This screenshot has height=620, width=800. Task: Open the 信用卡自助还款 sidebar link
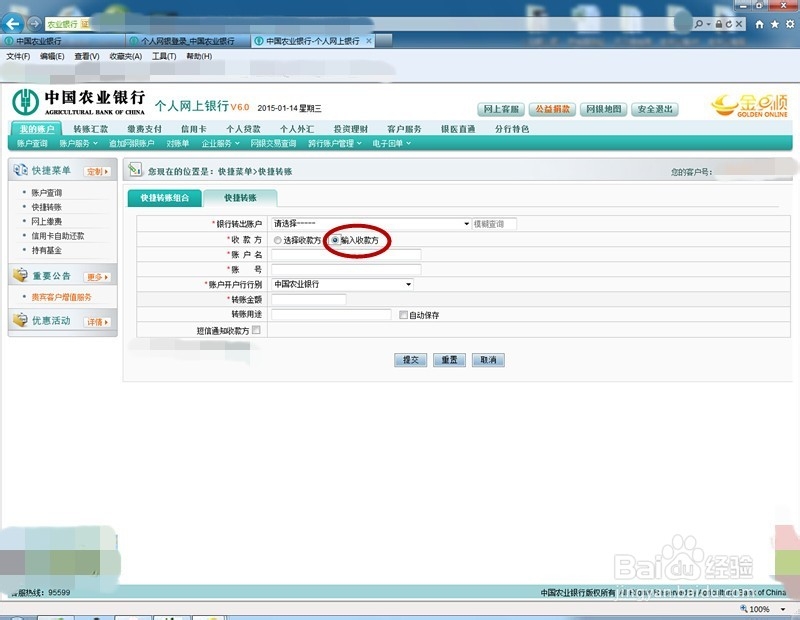coord(58,236)
